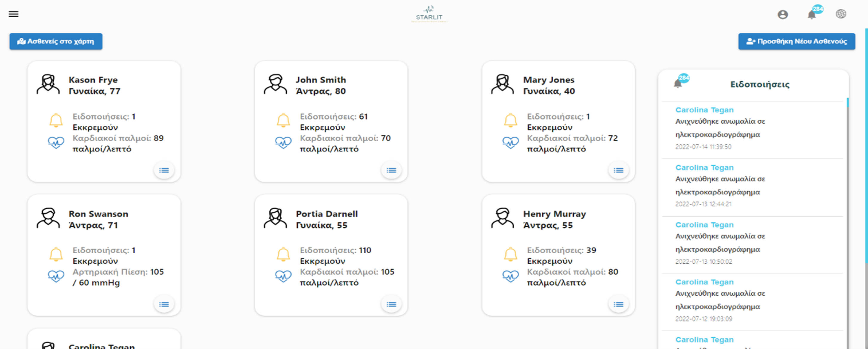Screen dimensions: 868x349
Task: Select patient name John Smith
Action: [x=321, y=80]
